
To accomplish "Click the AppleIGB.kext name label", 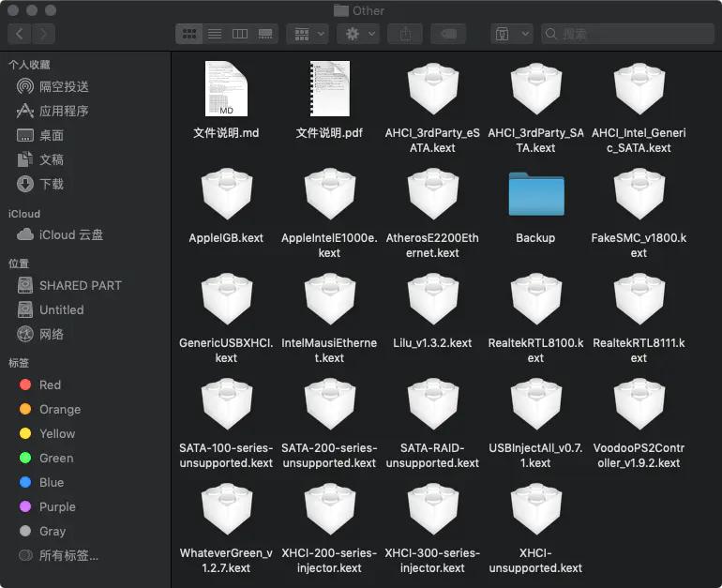I will point(226,238).
